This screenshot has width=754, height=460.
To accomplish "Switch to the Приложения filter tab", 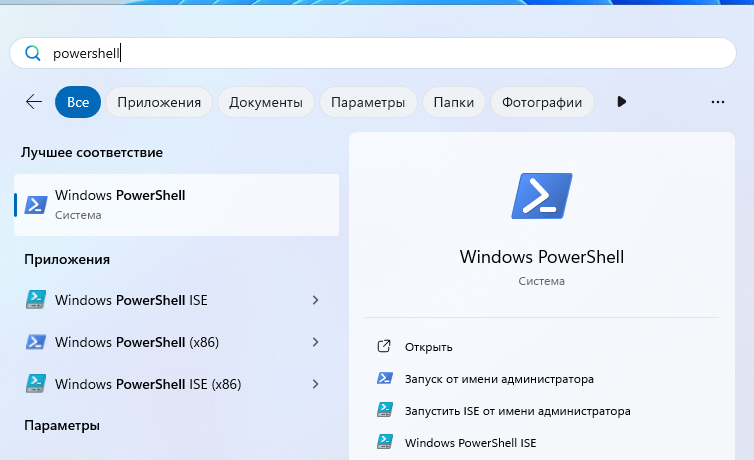I will [x=159, y=102].
